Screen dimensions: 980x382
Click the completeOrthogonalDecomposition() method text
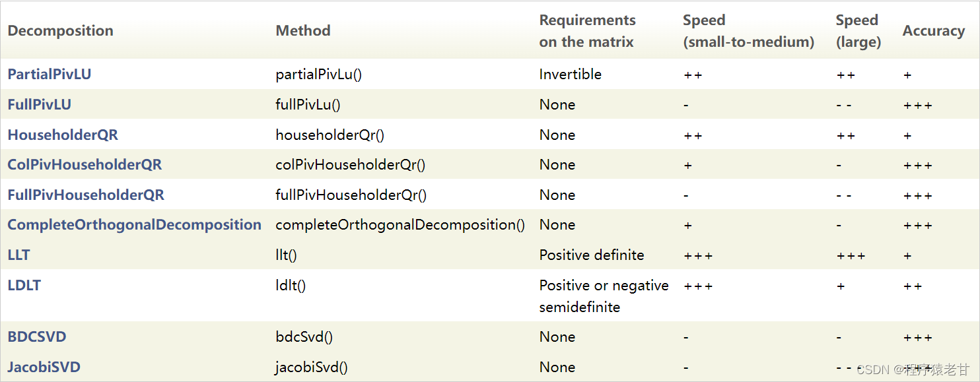coord(400,224)
